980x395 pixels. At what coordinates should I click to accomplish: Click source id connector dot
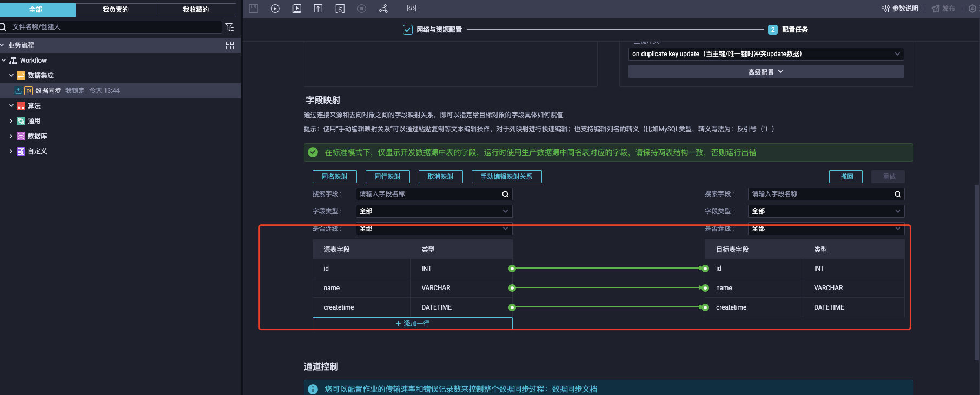point(512,269)
